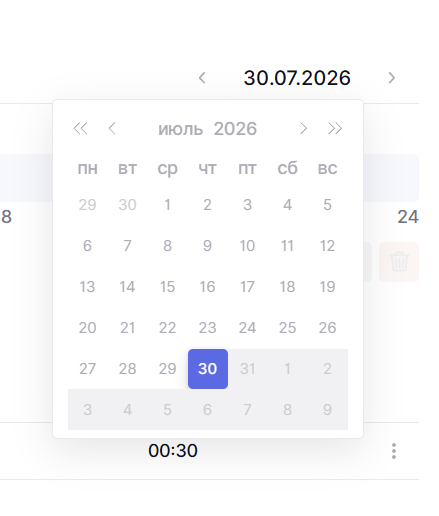This screenshot has height=516, width=439.
Task: Pick grayed-out June 29 date
Action: tap(87, 205)
